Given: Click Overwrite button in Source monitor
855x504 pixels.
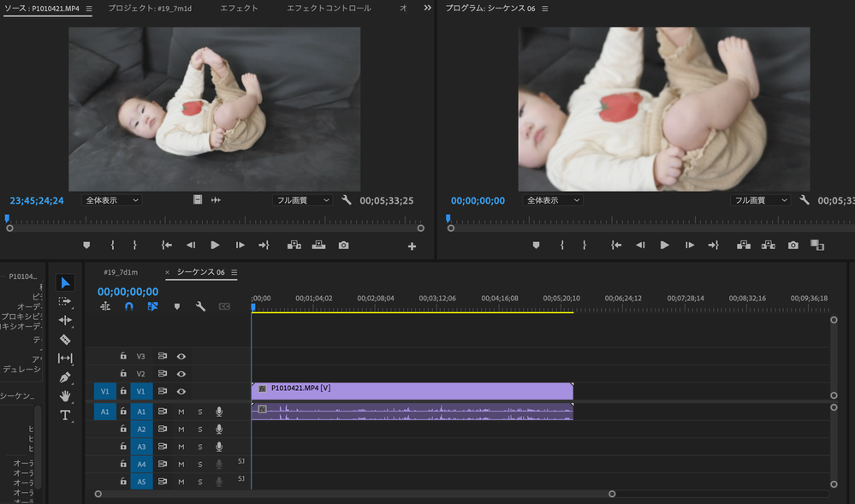Looking at the screenshot, I should pyautogui.click(x=318, y=246).
